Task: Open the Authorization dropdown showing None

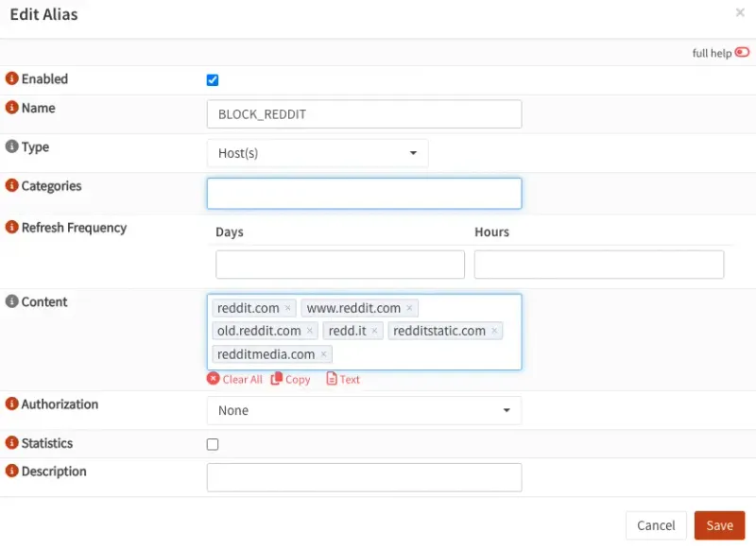Action: coord(364,410)
